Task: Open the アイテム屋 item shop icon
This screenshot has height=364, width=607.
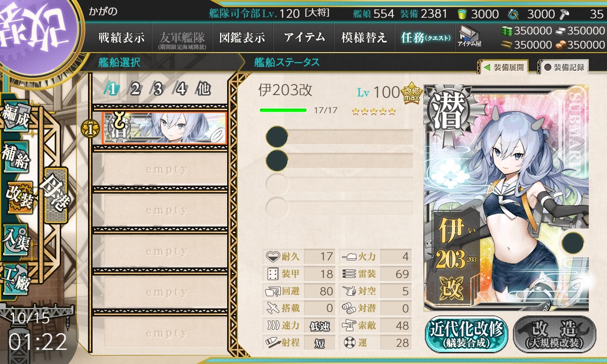Action: point(469,37)
